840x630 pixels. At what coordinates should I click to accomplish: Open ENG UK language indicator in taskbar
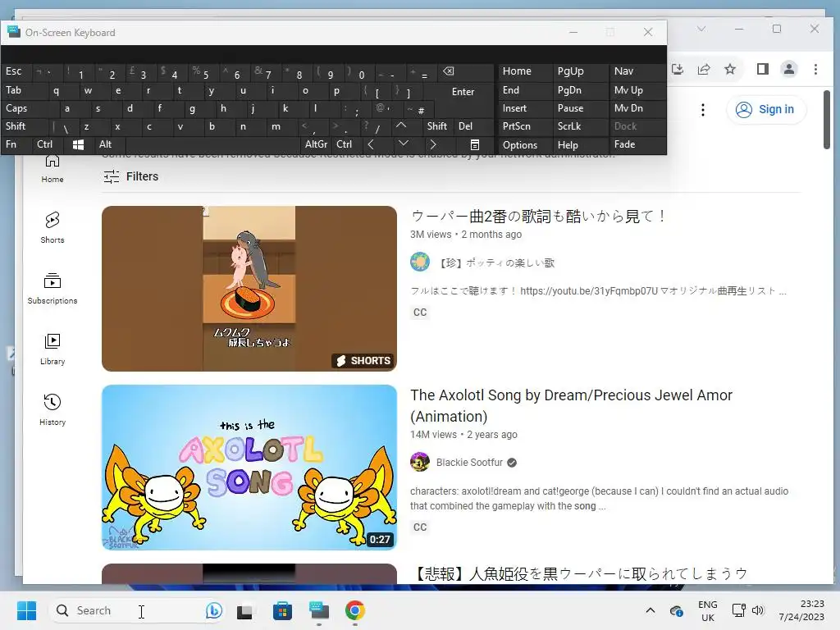708,610
